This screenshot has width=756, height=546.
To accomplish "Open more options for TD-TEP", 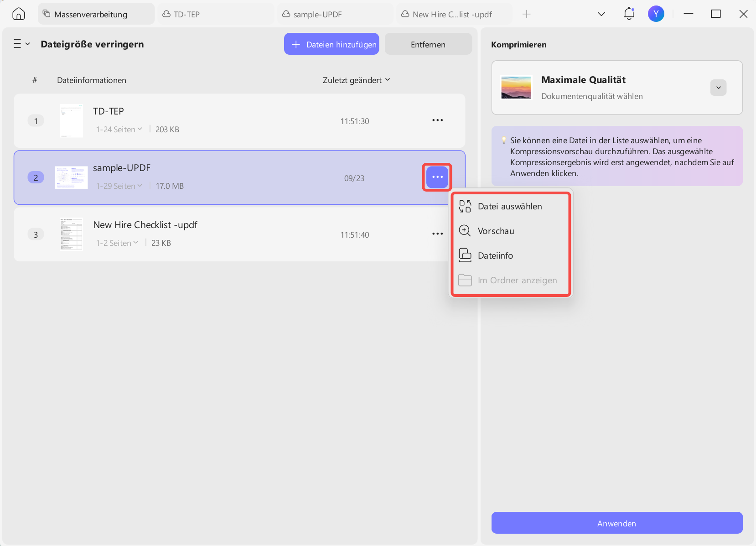I will pyautogui.click(x=437, y=120).
